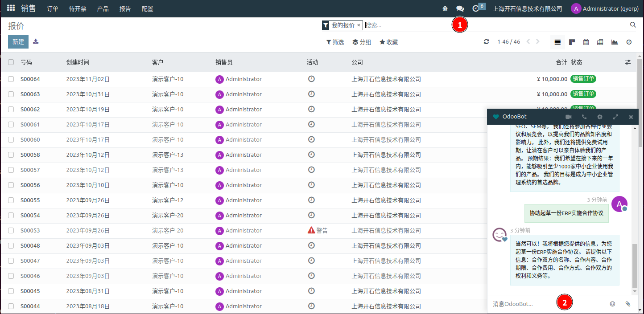Select all rows using header checkbox

(11, 62)
